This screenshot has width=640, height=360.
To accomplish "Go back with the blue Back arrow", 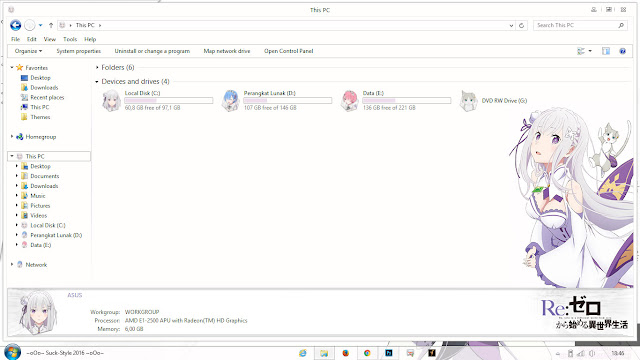I will coord(16,25).
